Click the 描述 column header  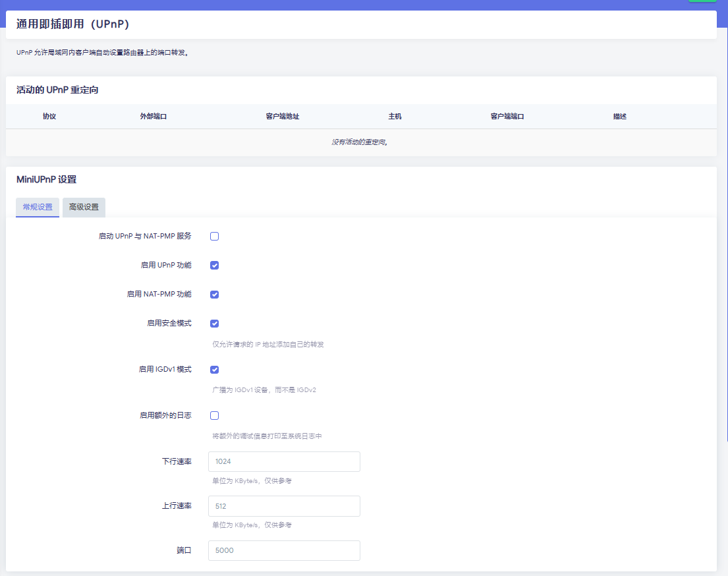[x=619, y=117]
